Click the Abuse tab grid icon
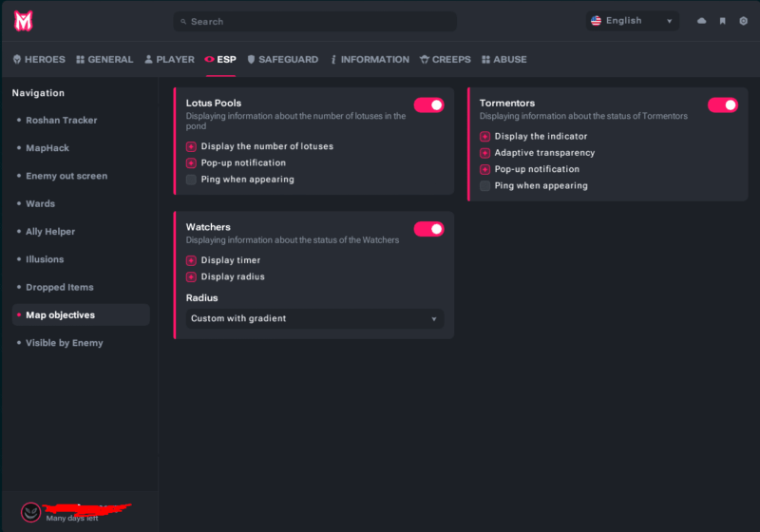Viewport: 760px width, 532px height. 485,60
